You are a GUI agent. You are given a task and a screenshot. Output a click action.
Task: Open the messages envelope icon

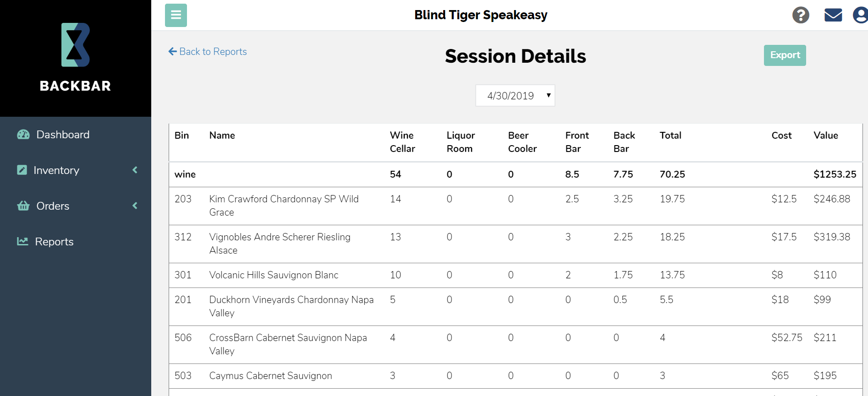833,15
